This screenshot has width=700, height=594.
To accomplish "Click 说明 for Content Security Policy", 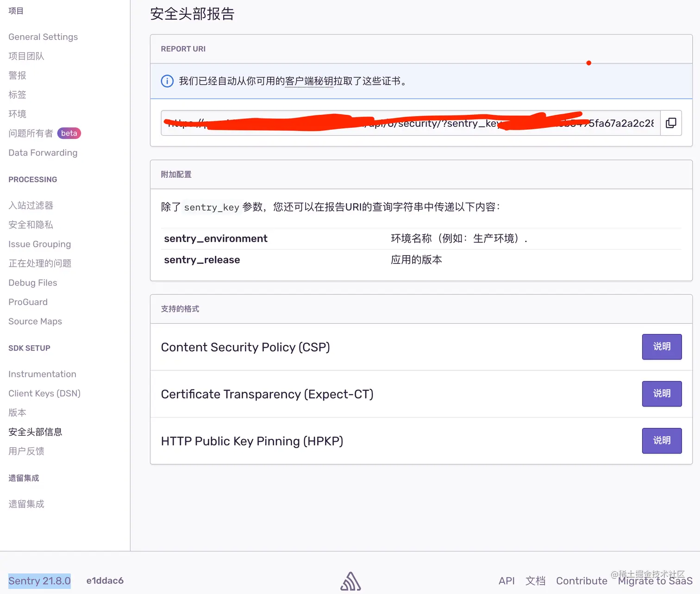I will [x=662, y=347].
